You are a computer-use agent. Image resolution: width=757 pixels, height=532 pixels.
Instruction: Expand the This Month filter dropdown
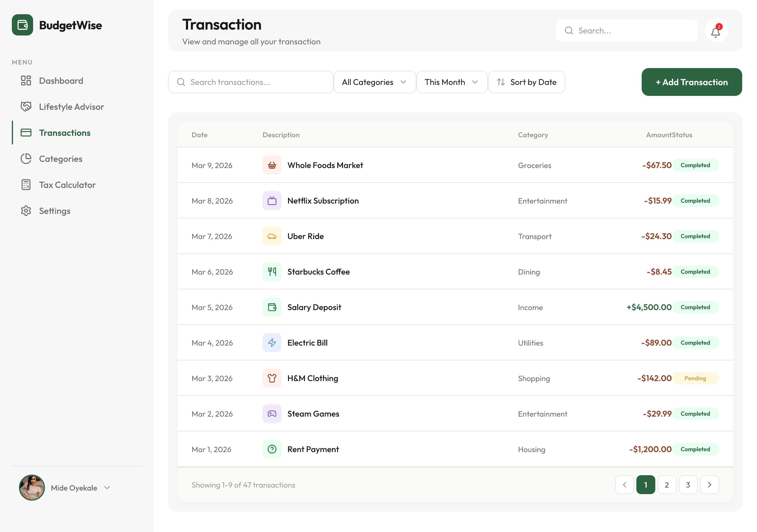click(x=451, y=82)
